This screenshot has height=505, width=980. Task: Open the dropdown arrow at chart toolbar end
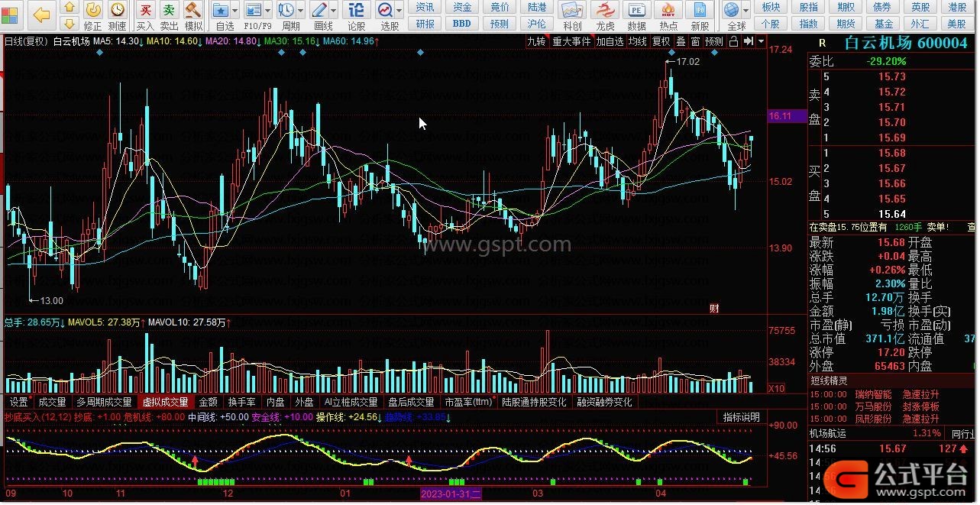click(761, 41)
